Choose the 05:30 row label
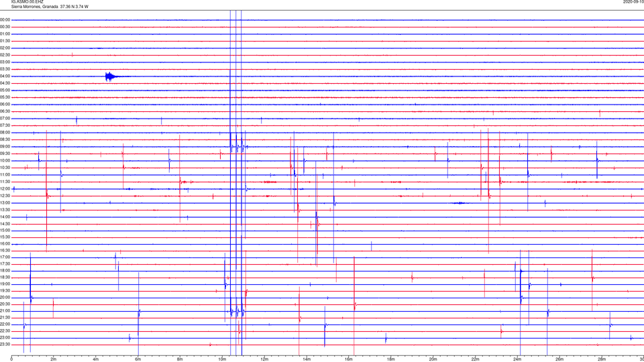 click(x=5, y=97)
